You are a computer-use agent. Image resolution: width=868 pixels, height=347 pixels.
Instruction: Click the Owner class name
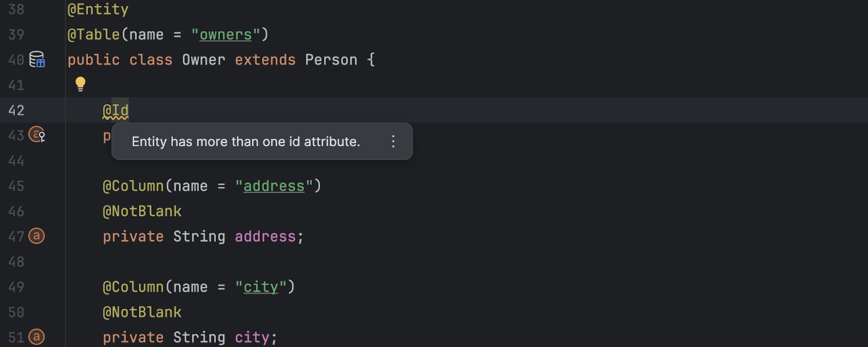(204, 60)
